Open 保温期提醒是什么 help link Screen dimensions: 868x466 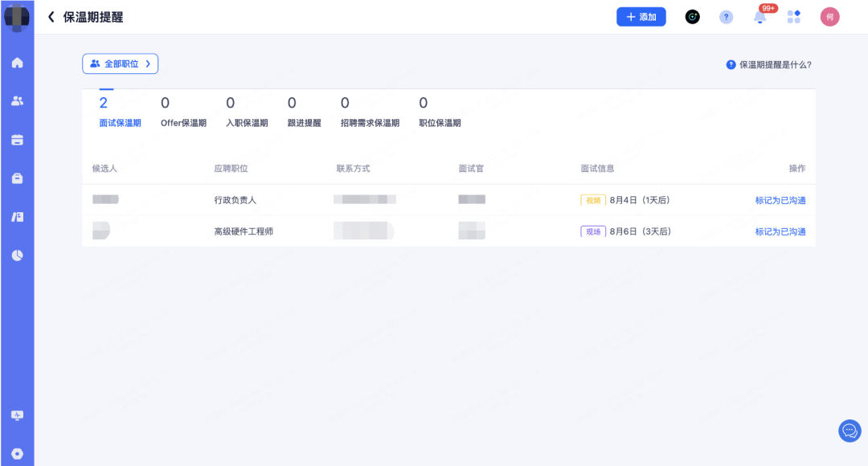point(769,65)
